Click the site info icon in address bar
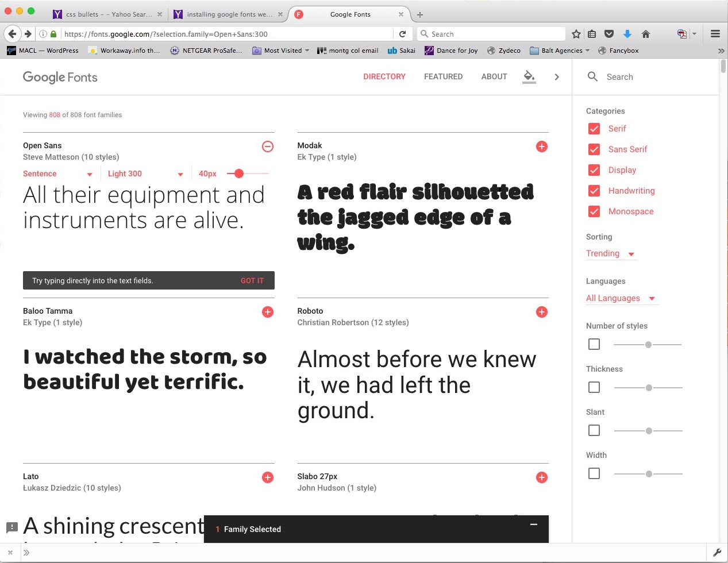 point(43,34)
